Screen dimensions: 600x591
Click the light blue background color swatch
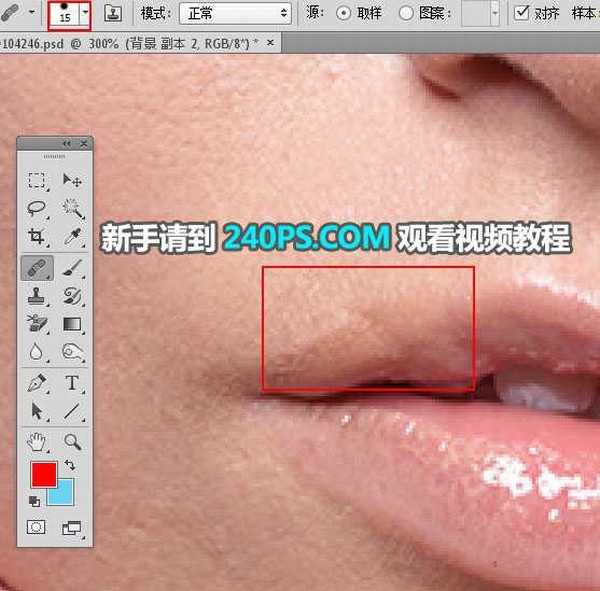(65, 497)
